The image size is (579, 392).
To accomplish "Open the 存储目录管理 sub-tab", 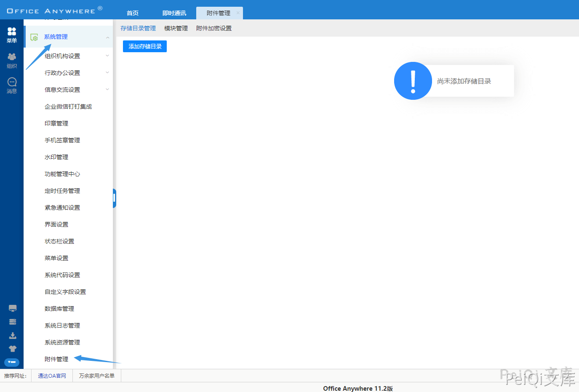I will (138, 28).
